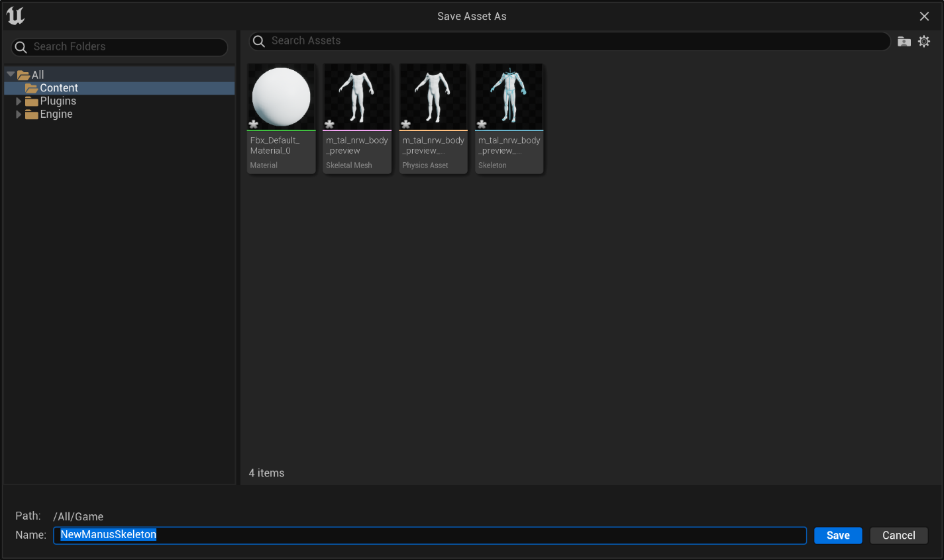Image resolution: width=944 pixels, height=560 pixels.
Task: Select the Content folder in tree
Action: (x=59, y=88)
